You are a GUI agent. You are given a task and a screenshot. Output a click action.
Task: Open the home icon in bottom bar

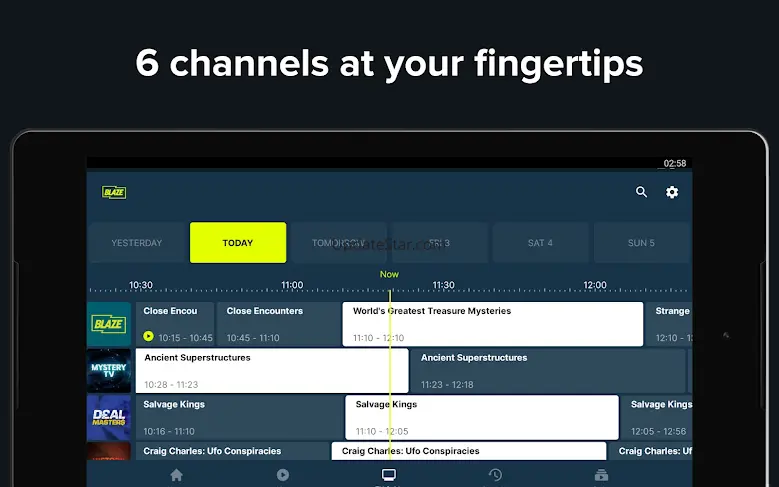(x=176, y=475)
